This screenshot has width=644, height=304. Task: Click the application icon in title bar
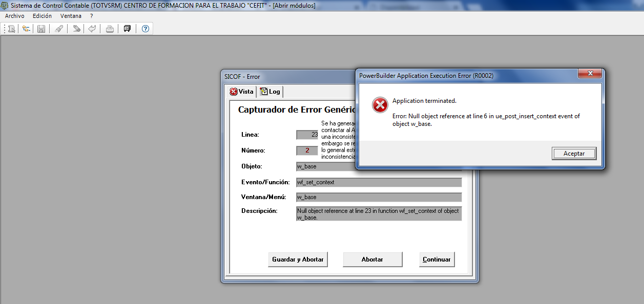pyautogui.click(x=5, y=5)
